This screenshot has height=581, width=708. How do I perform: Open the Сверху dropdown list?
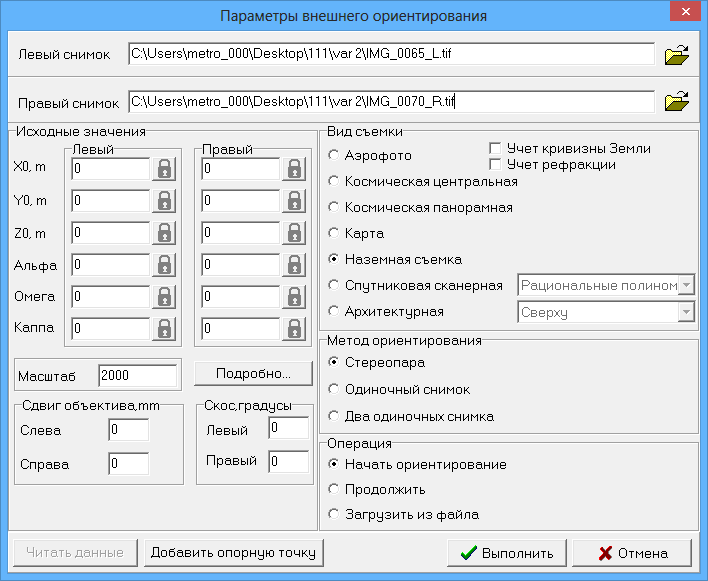tap(686, 312)
